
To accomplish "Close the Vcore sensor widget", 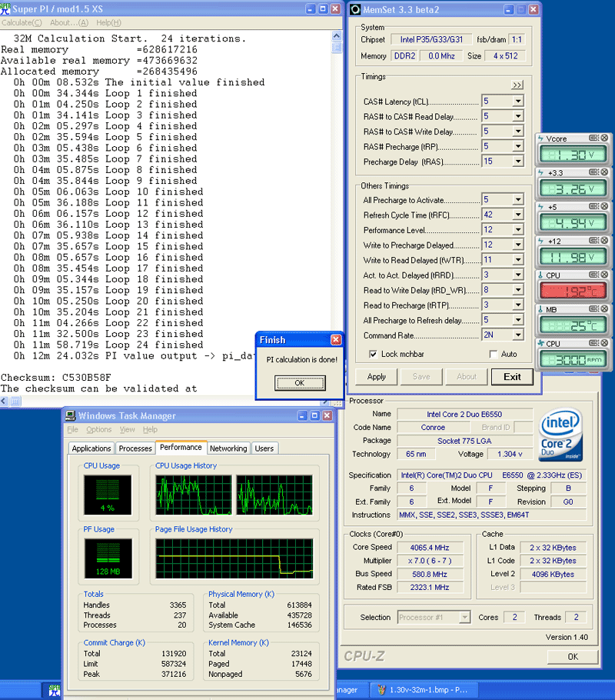I will tap(604, 138).
